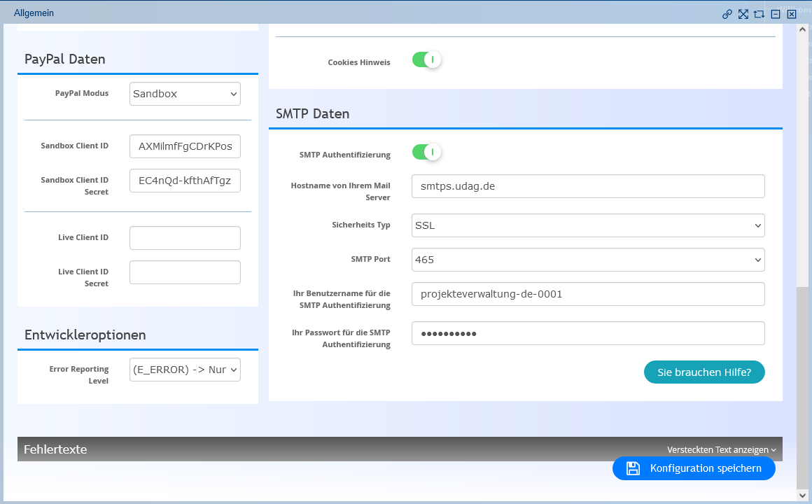
Task: Expand the SMTP Port dropdown
Action: 588,260
